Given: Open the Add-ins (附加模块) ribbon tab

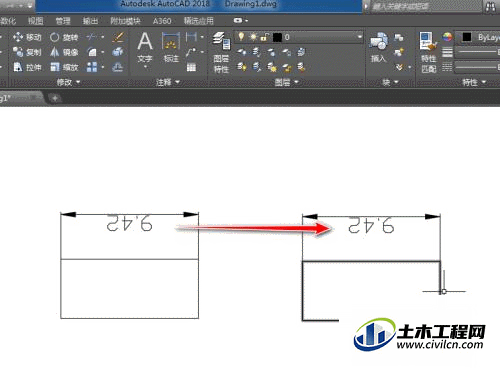Looking at the screenshot, I should point(125,21).
